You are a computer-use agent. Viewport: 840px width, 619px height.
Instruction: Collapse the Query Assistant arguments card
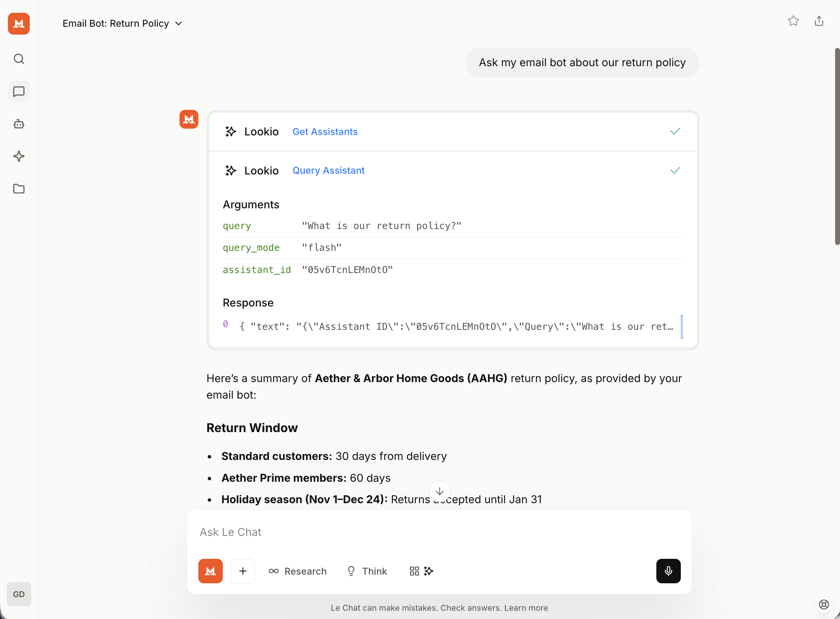(x=675, y=170)
